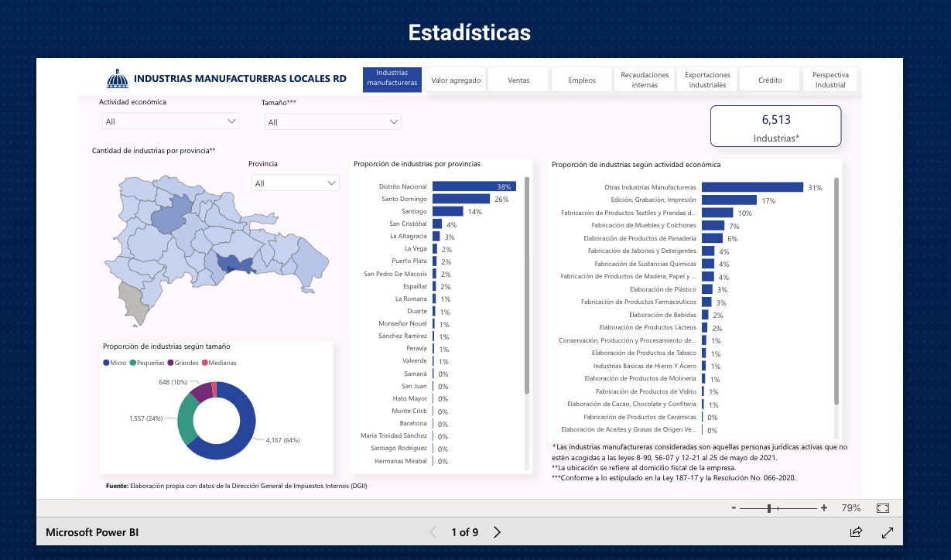Screen dimensions: 951x560
Task: Click the Dominican Republic coat of arms logo
Action: pyautogui.click(x=118, y=79)
